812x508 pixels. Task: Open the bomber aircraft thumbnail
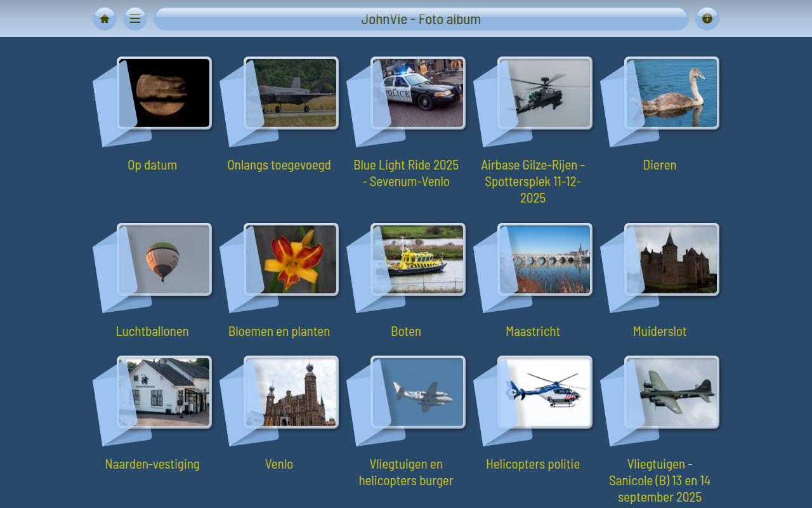coord(672,392)
